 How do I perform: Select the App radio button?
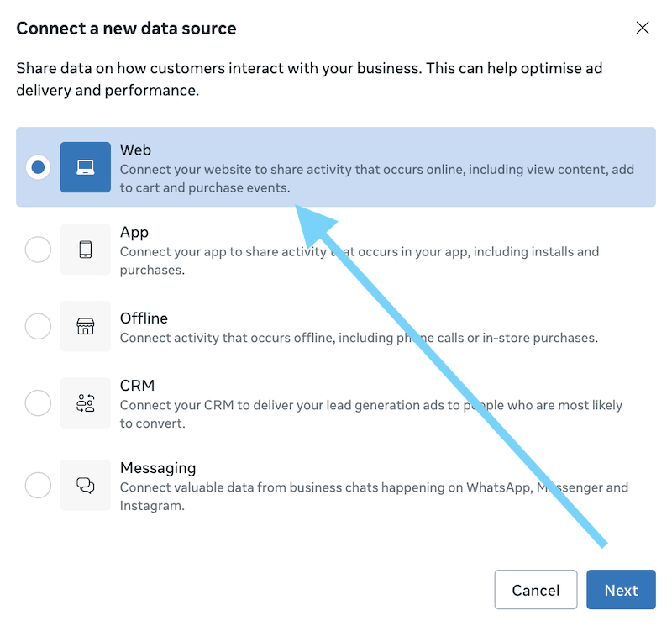pos(38,250)
